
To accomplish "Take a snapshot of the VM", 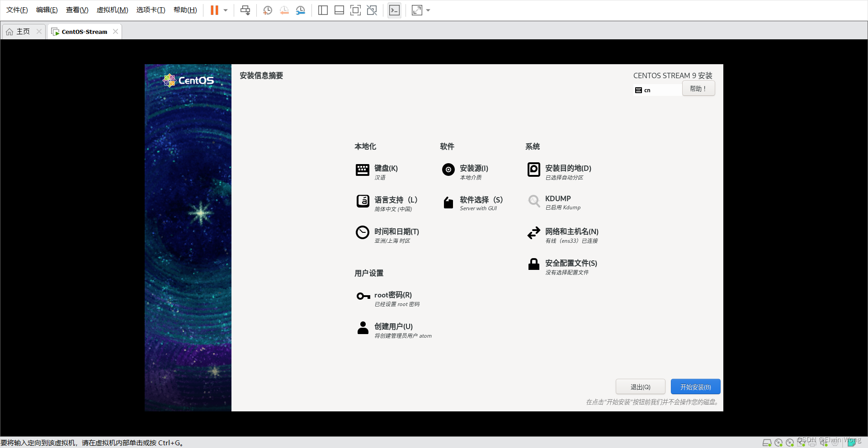I will click(268, 10).
